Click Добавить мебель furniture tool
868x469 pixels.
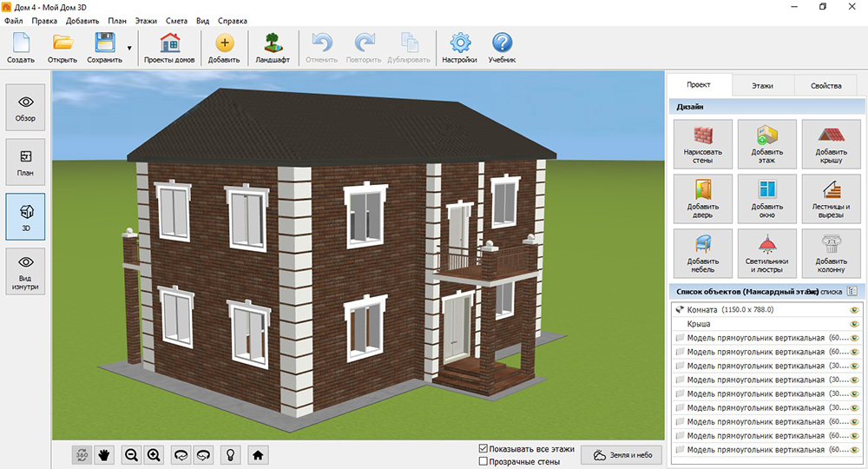point(703,254)
